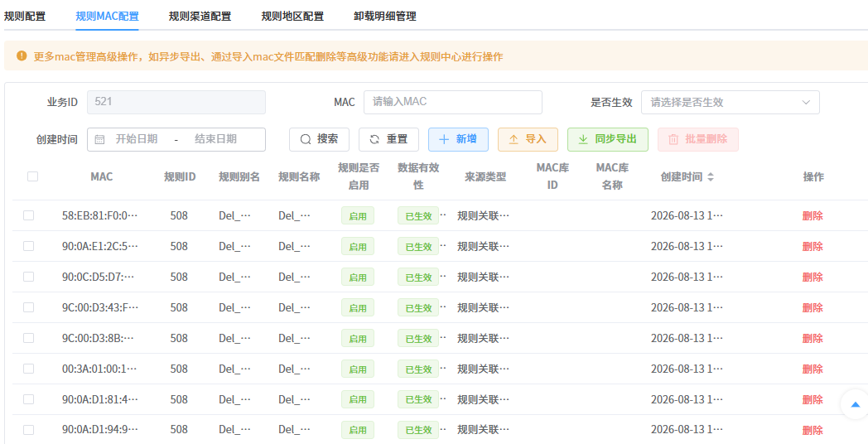Image resolution: width=868 pixels, height=444 pixels.
Task: Delete the 90:0A:E1:2C:5… row
Action: 813,246
